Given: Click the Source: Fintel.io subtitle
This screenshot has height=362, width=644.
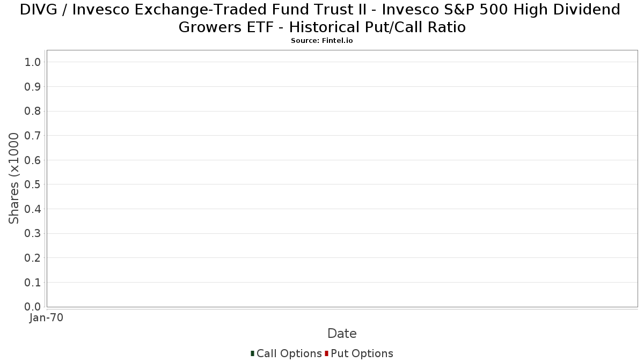Looking at the screenshot, I should [322, 41].
